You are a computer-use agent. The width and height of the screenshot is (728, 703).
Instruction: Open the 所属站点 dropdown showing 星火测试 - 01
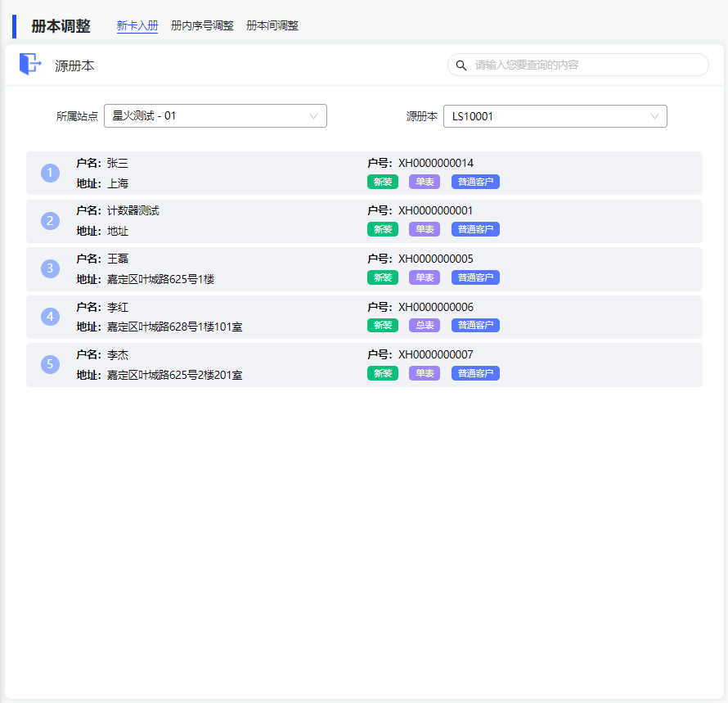point(215,115)
